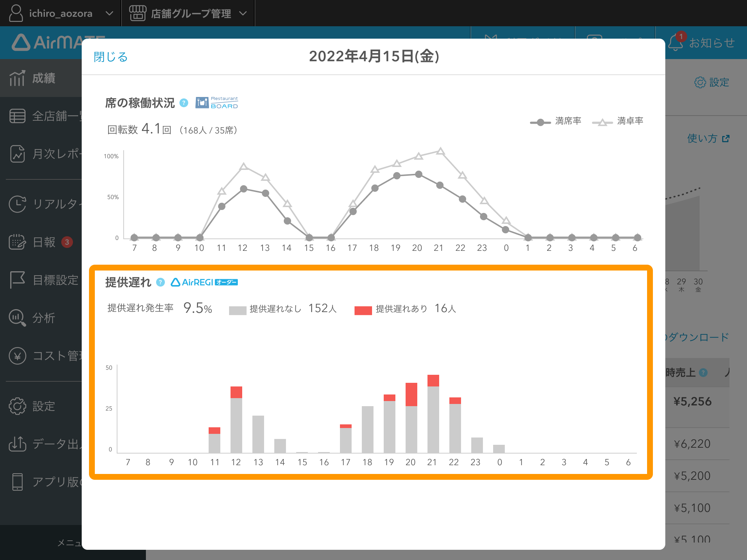Click the 提供遅れ発生率 9.5% value

point(198,308)
